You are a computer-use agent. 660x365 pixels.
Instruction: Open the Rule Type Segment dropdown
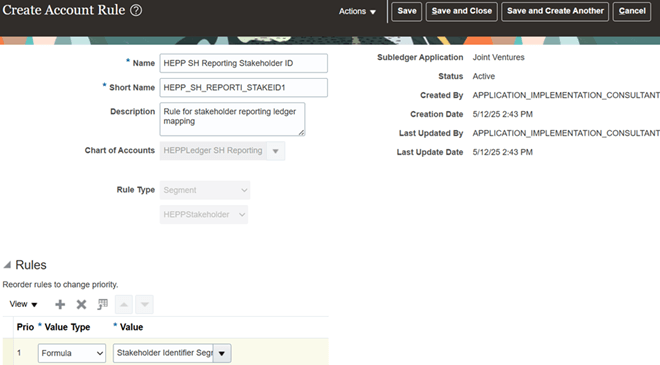pos(205,190)
